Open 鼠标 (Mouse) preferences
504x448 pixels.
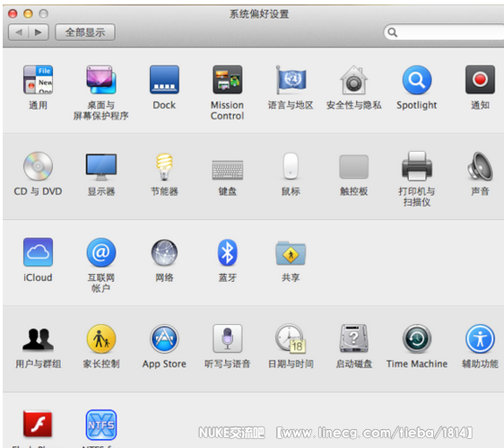[x=291, y=166]
